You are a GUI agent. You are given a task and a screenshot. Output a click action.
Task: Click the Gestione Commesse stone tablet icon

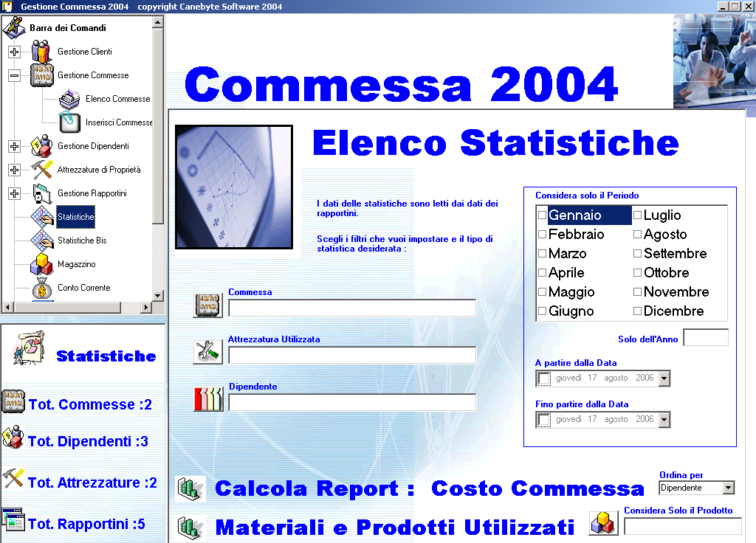click(x=41, y=75)
